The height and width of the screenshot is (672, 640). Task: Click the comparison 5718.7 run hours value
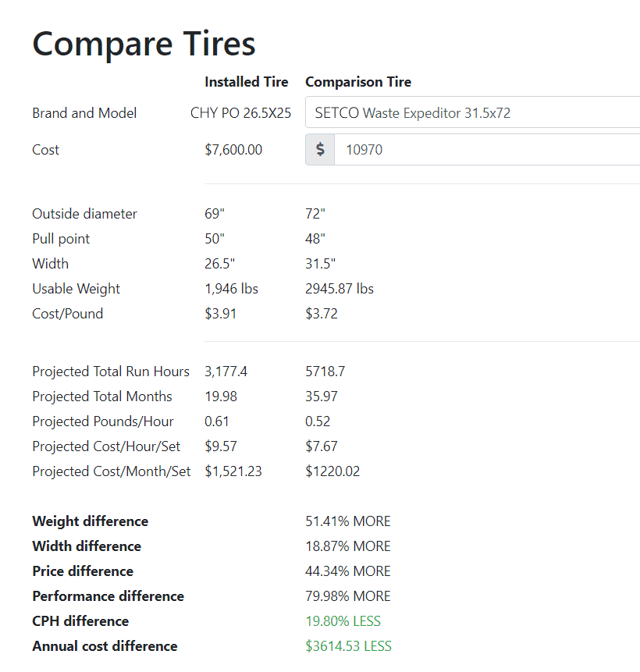pyautogui.click(x=325, y=372)
